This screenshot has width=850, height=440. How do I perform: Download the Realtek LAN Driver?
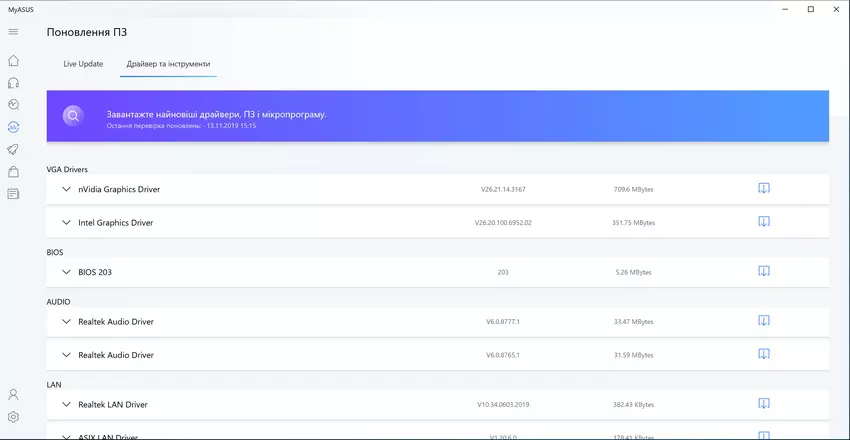coord(763,404)
